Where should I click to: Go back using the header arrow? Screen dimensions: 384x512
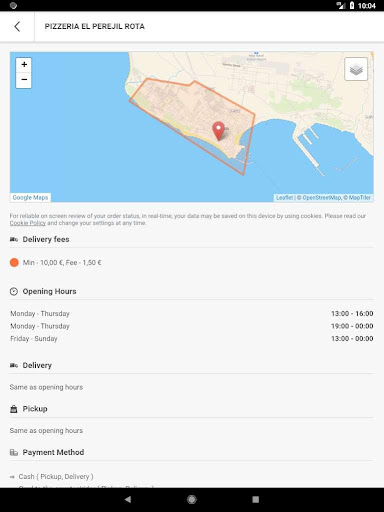(17, 27)
